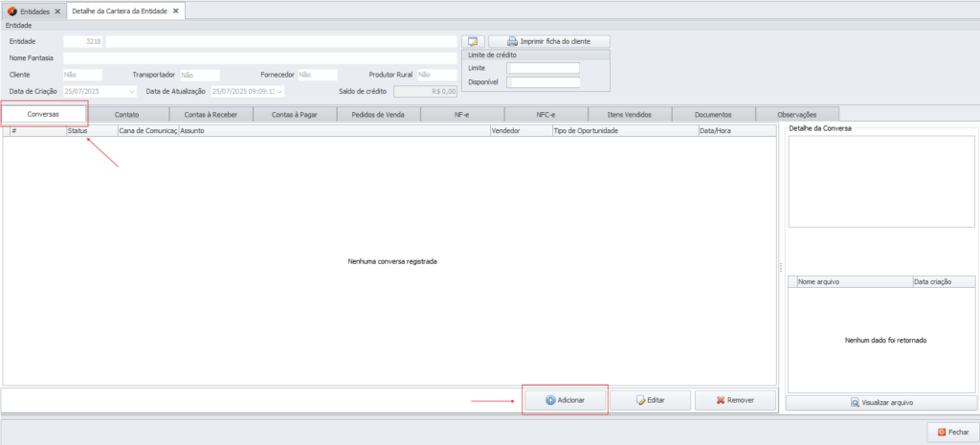Image resolution: width=980 pixels, height=445 pixels.
Task: Select the Itens Vendidos tab
Action: click(x=630, y=115)
